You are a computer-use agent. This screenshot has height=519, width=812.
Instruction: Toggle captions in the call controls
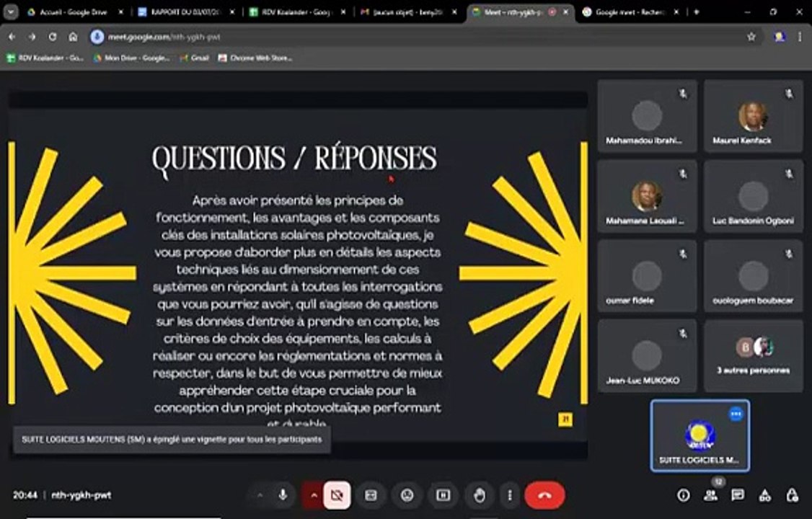tap(371, 495)
